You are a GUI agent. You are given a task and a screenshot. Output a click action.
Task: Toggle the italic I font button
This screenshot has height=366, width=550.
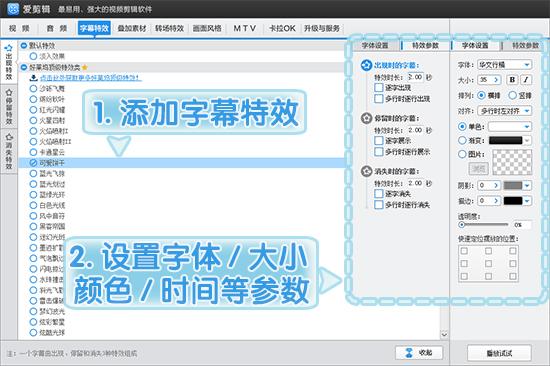click(x=526, y=80)
